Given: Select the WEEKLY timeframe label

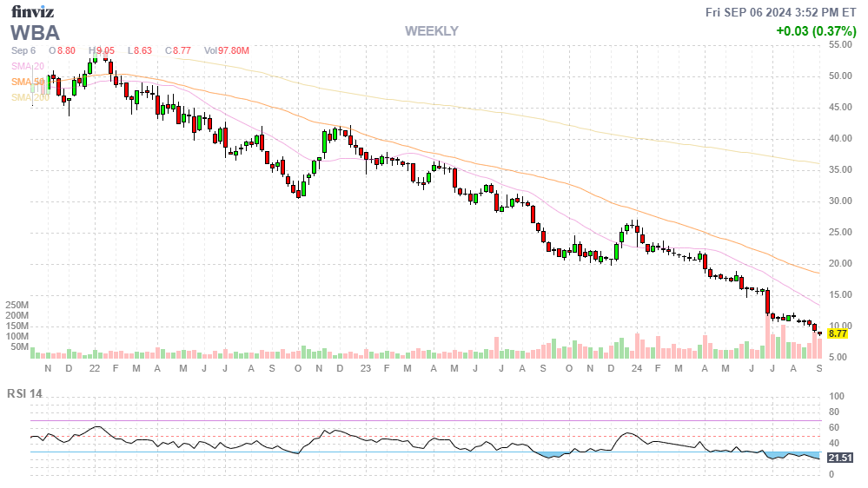Looking at the screenshot, I should pos(431,31).
